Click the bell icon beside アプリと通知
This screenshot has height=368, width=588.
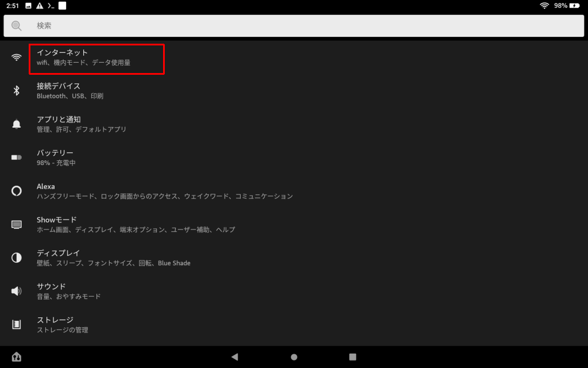(16, 124)
